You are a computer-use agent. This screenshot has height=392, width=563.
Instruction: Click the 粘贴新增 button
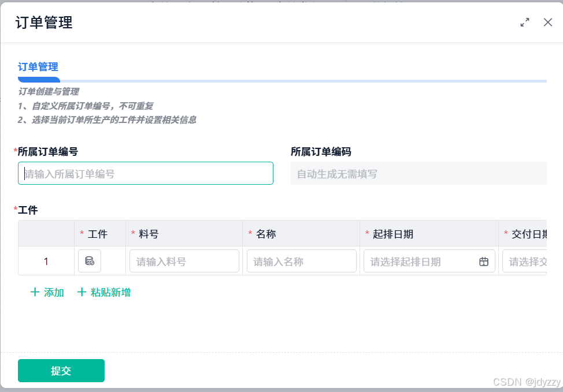click(x=104, y=292)
